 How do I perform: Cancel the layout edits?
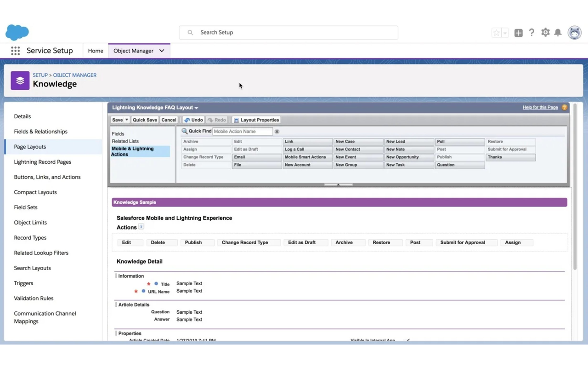click(169, 120)
